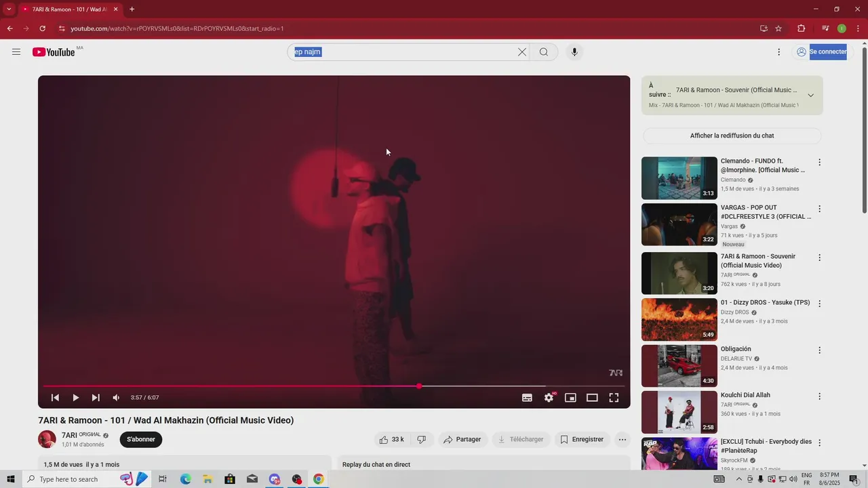
Task: Go to the YouTube home logo
Action: pos(54,52)
